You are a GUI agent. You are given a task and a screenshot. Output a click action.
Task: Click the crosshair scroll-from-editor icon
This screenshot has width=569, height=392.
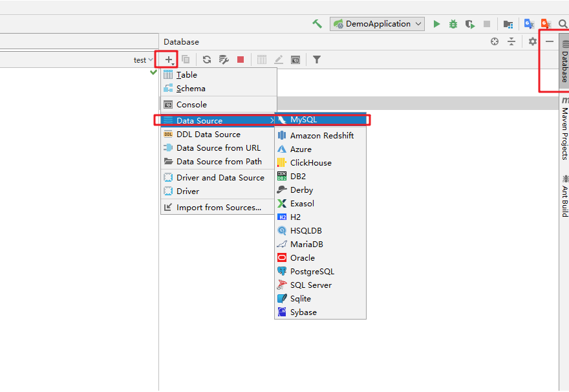coord(495,41)
